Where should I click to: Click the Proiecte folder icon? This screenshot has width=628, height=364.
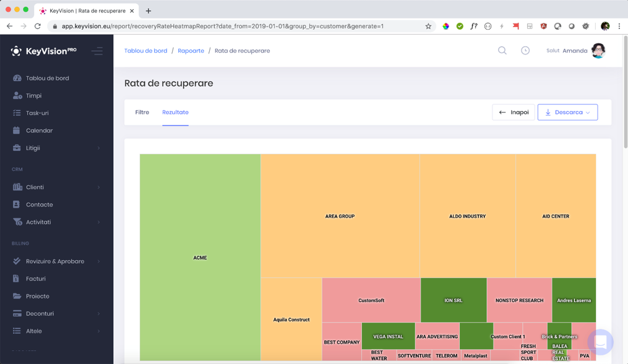[x=17, y=296]
